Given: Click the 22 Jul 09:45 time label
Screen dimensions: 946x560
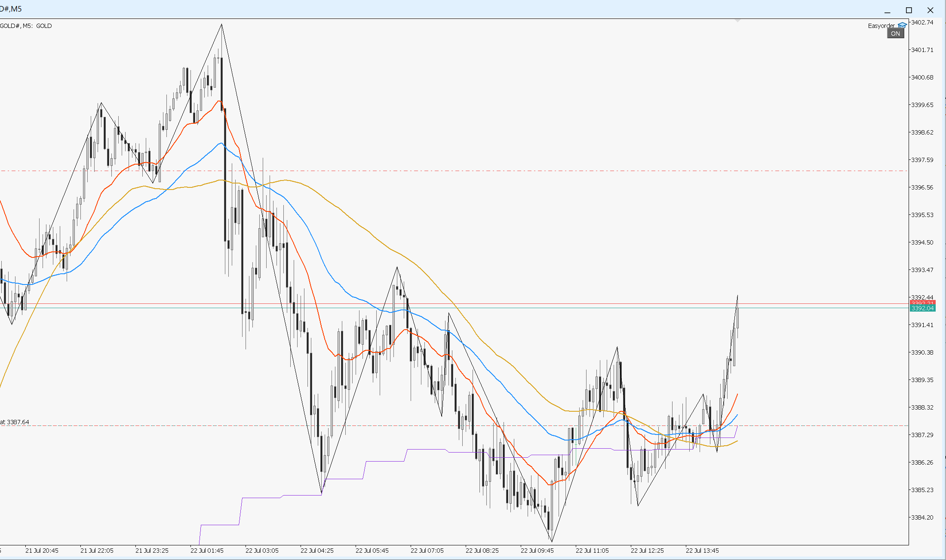Looking at the screenshot, I should coord(537,551).
